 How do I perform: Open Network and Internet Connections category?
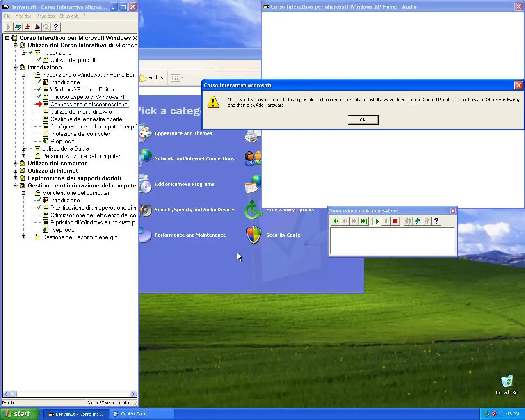coord(194,159)
